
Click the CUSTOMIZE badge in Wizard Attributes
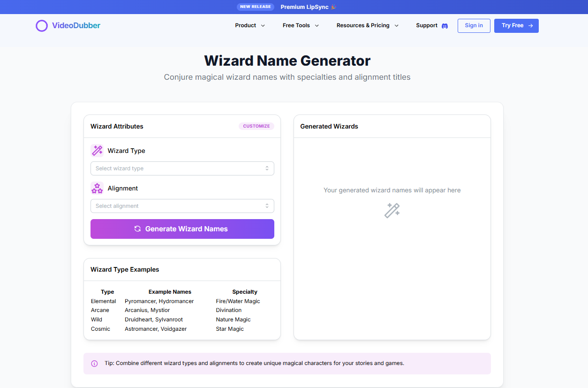pyautogui.click(x=256, y=126)
